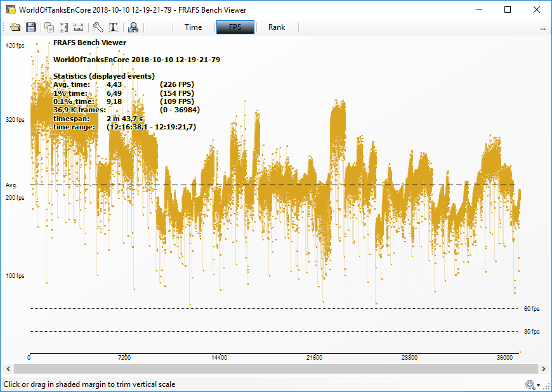Click the scrollbar left arrow
Viewport: 552px width, 392px height.
point(8,369)
